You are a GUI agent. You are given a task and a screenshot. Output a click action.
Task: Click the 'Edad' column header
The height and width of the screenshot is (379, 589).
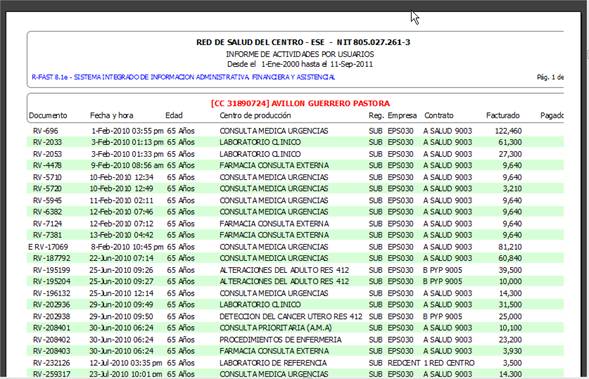tap(174, 115)
